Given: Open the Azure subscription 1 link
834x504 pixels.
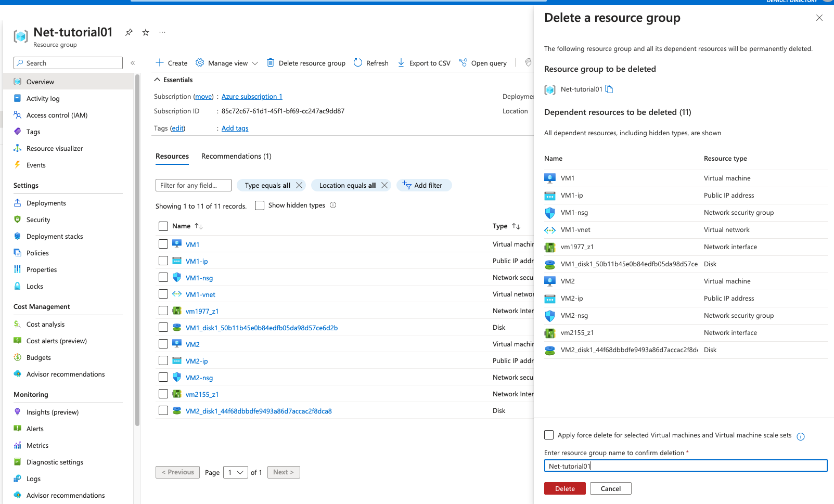Looking at the screenshot, I should point(252,96).
